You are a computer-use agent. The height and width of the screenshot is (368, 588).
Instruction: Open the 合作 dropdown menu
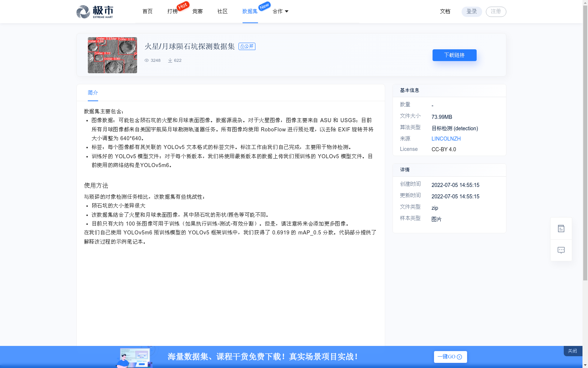click(x=280, y=11)
